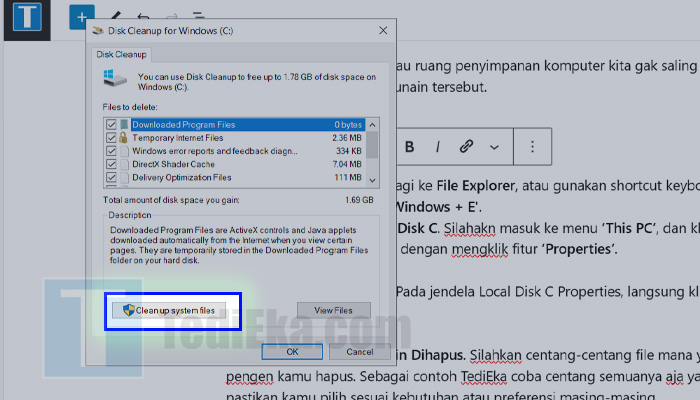This screenshot has height=400, width=700.
Task: Select DirectX Shader Cache row text
Action: [173, 164]
